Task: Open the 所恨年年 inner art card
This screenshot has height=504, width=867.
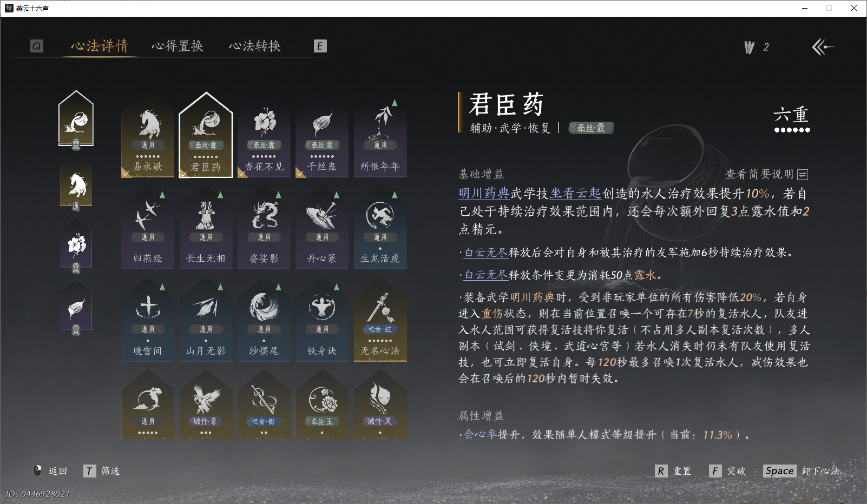Action: pos(380,137)
